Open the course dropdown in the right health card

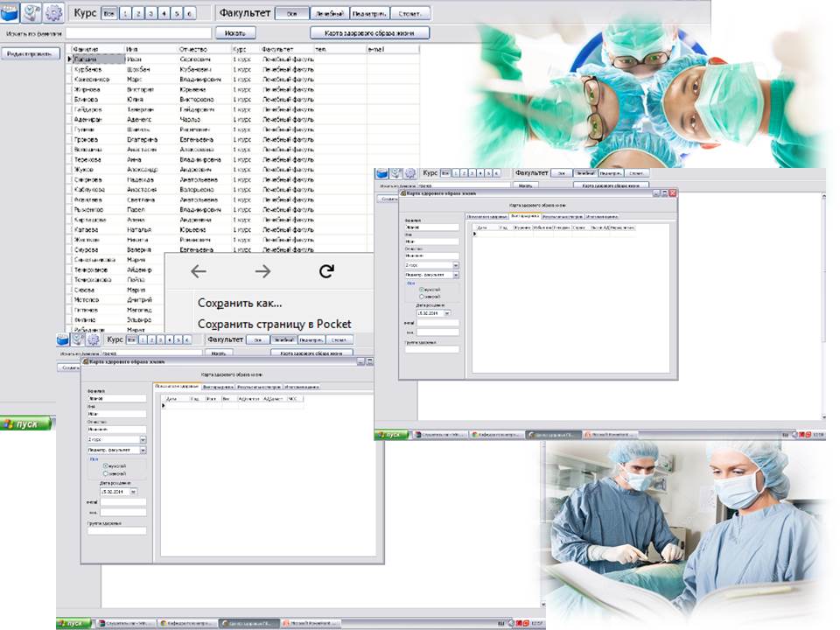point(455,264)
